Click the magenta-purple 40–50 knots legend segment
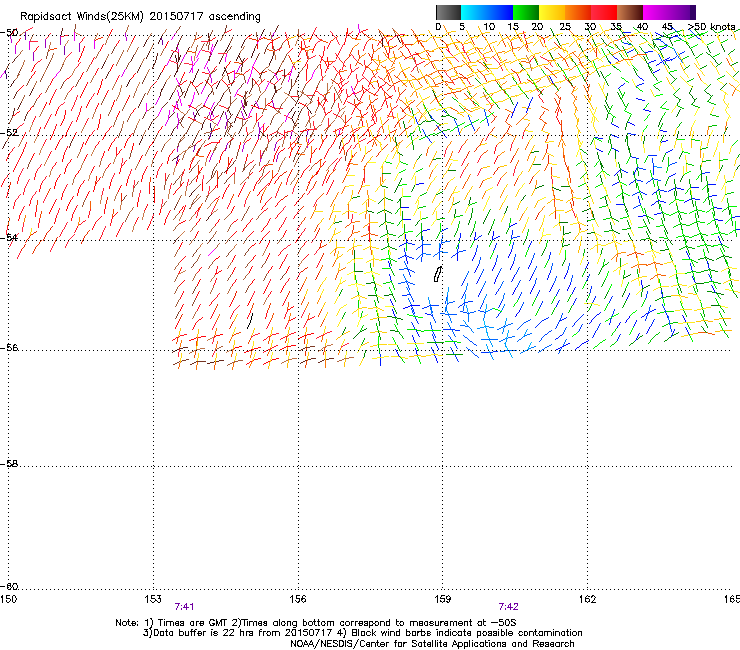Image resolution: width=740 pixels, height=650 pixels. [x=669, y=12]
